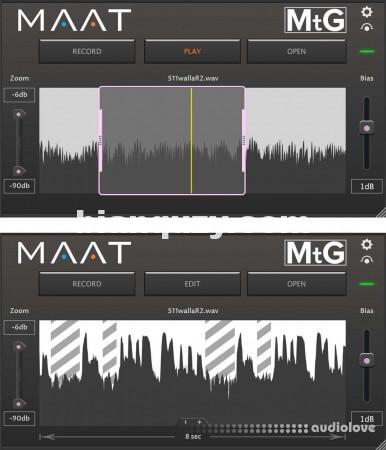
Task: Toggle the green indicator beside upper OPEN
Action: [367, 52]
